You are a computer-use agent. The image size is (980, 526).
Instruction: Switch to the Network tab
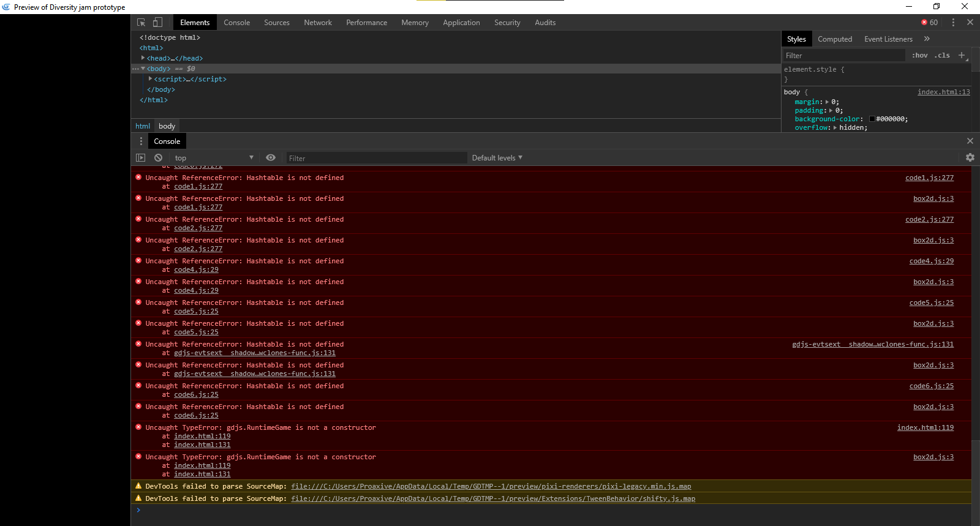click(318, 23)
